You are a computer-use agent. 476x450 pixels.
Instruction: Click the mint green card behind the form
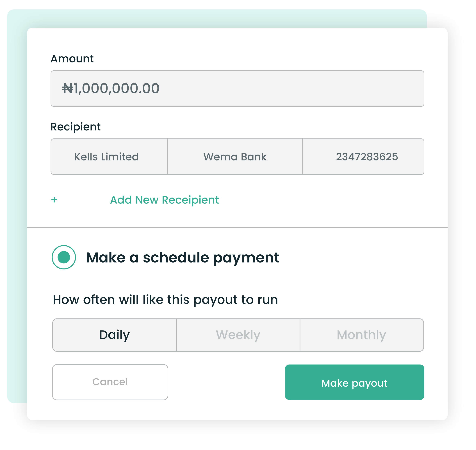coord(17,216)
